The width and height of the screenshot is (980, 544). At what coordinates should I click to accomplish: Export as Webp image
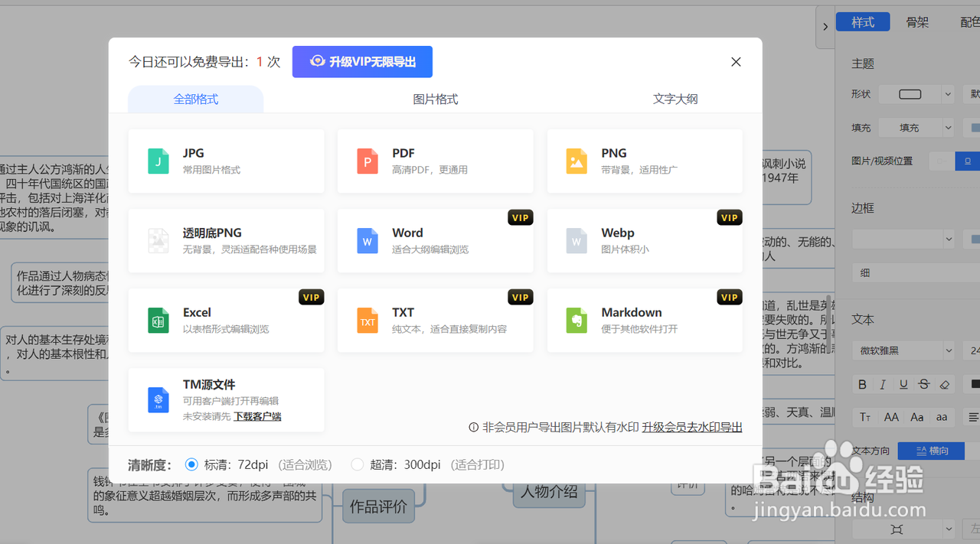tap(645, 240)
